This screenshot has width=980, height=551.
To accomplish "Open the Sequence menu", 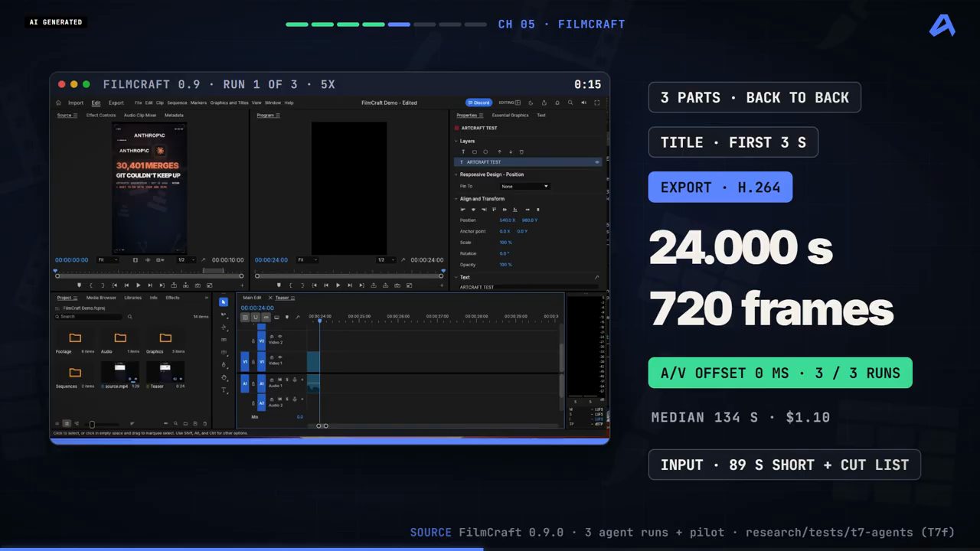I will click(x=177, y=103).
